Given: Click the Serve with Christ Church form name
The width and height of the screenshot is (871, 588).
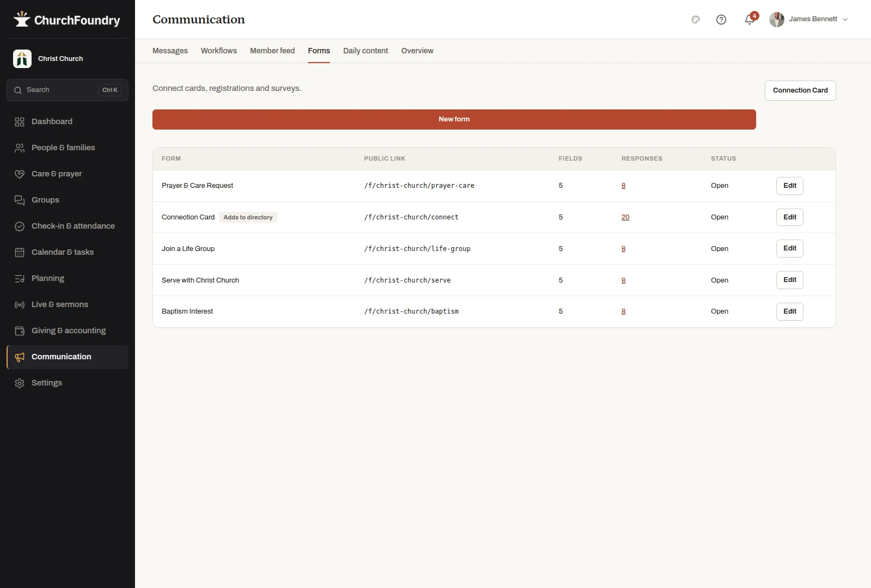Looking at the screenshot, I should [200, 280].
